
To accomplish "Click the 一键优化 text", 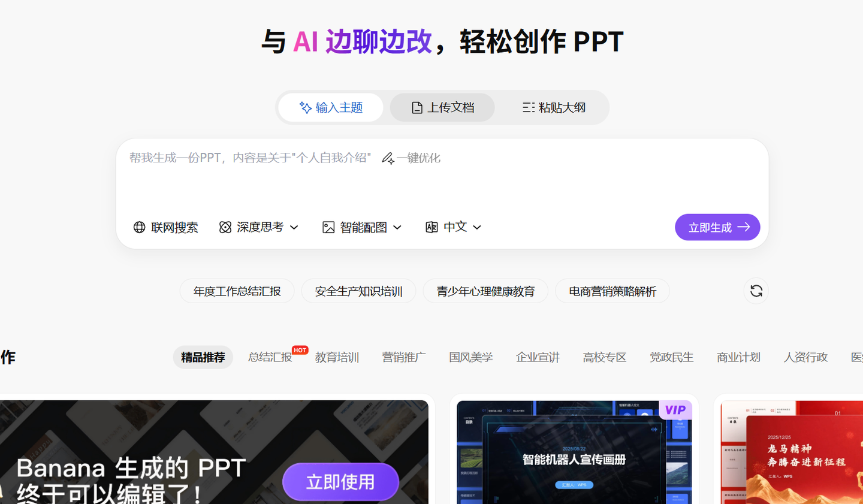I will pos(418,158).
